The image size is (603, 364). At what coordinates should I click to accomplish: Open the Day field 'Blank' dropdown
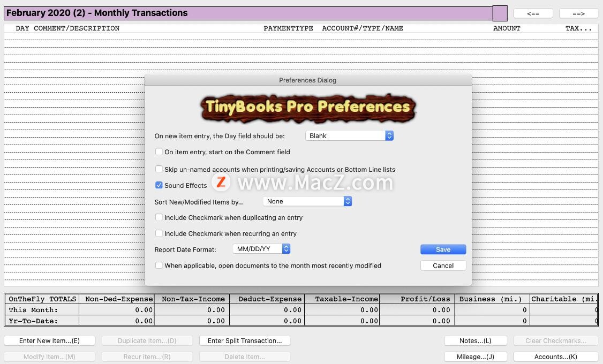point(349,135)
